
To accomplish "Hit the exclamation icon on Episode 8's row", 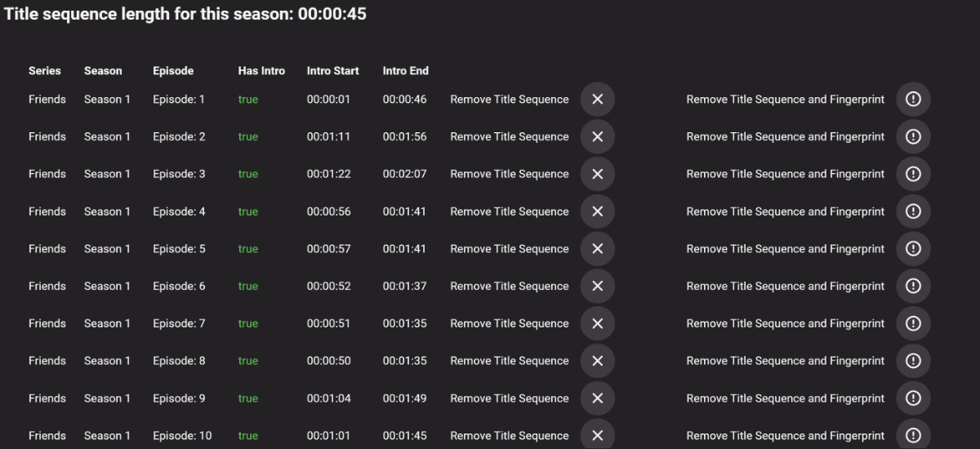I will point(913,361).
